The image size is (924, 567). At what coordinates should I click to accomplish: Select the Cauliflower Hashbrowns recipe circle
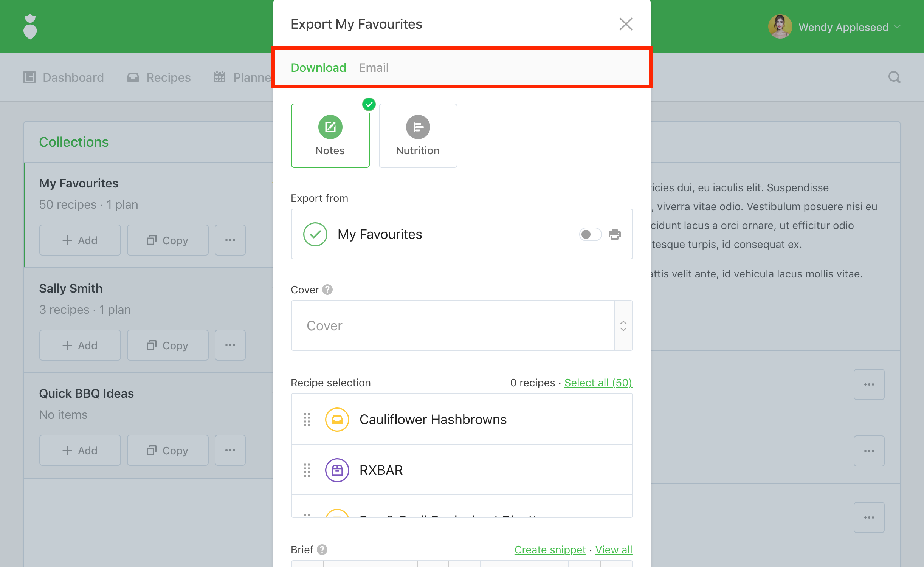coord(336,420)
